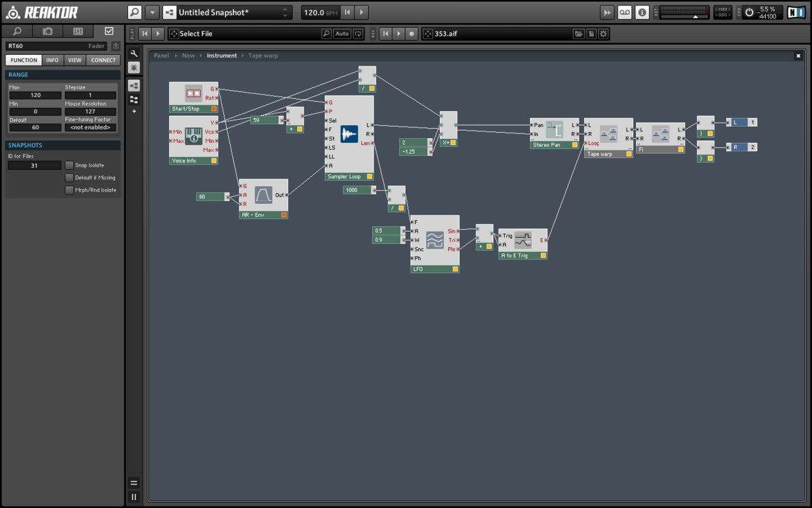Switch to the INFO tab
The width and height of the screenshot is (812, 508).
coord(52,60)
